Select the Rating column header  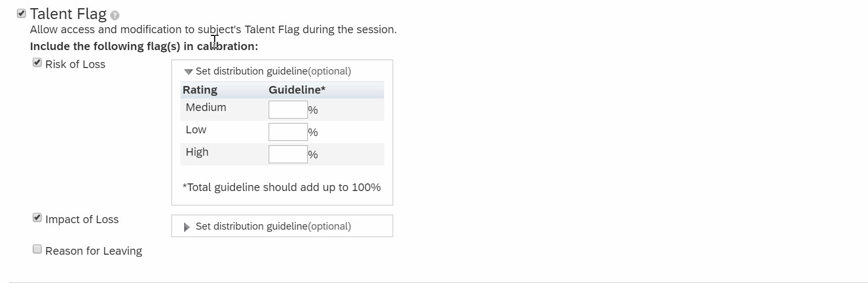coord(200,90)
